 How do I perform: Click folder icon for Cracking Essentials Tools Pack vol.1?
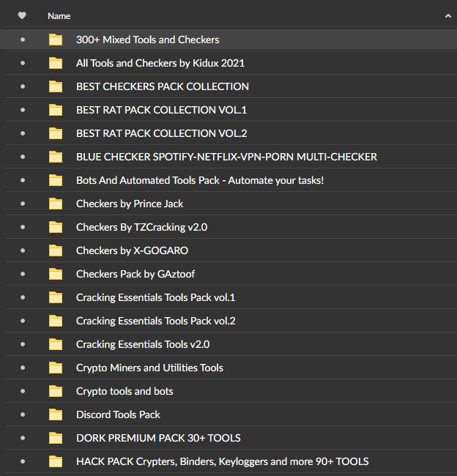(56, 297)
